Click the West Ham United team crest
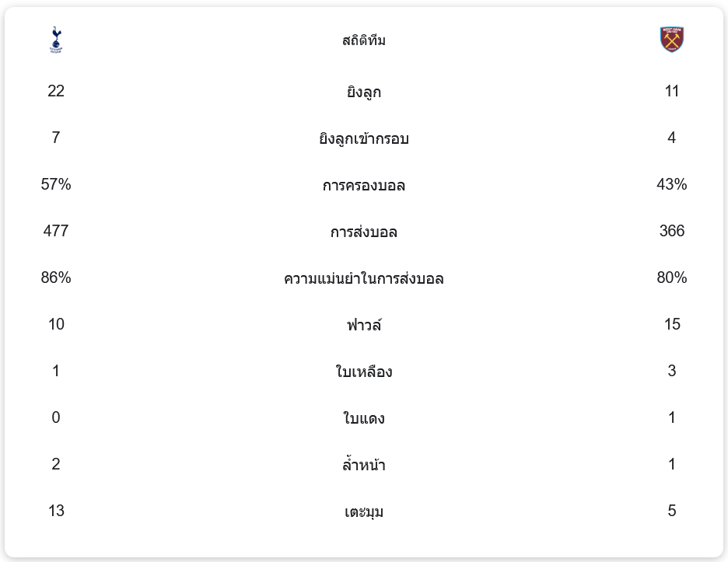The height and width of the screenshot is (562, 728). [672, 40]
